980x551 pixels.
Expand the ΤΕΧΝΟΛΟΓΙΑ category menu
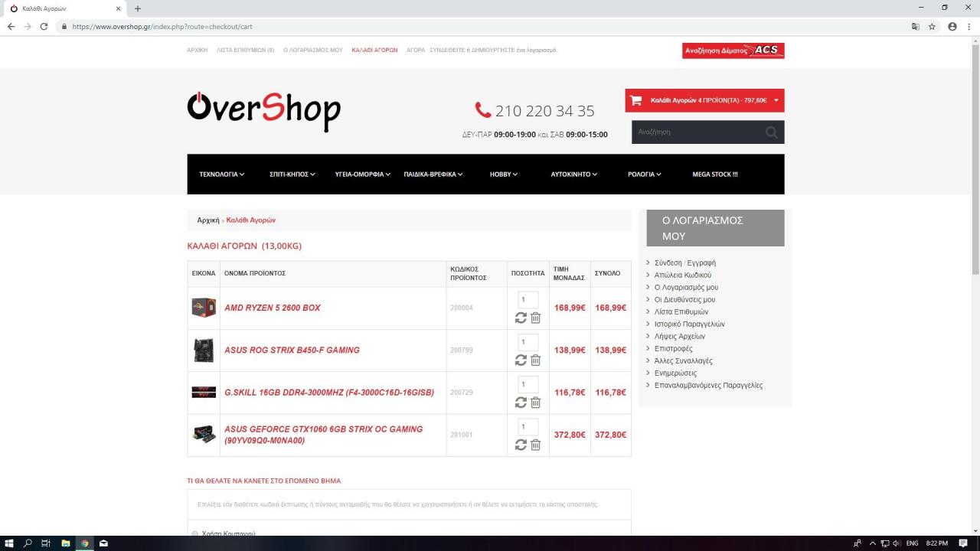222,174
